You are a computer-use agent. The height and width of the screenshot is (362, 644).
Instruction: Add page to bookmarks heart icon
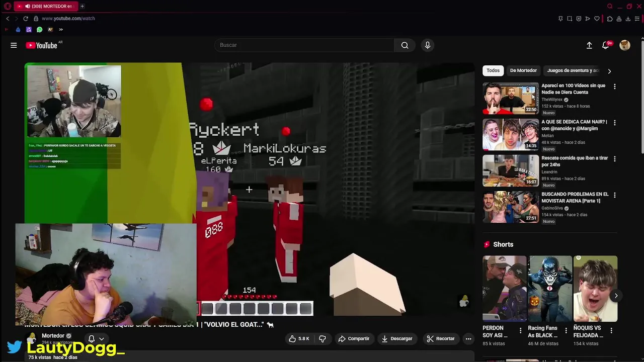597,19
